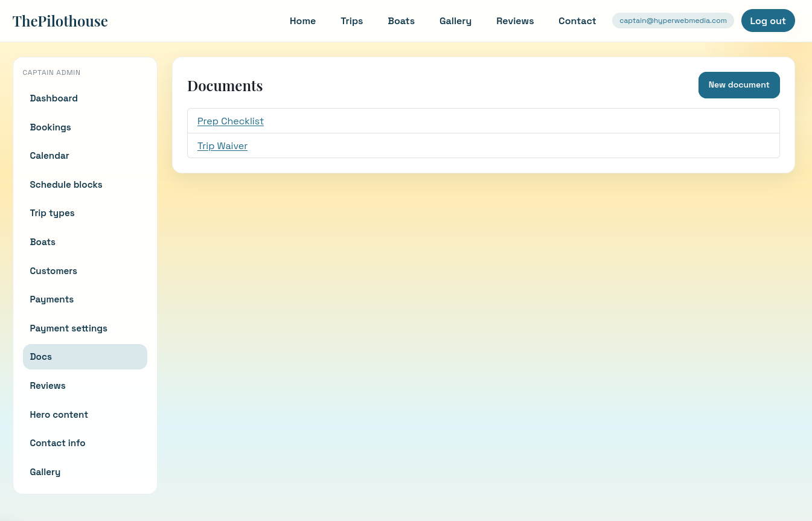View the Payments section

(51, 299)
